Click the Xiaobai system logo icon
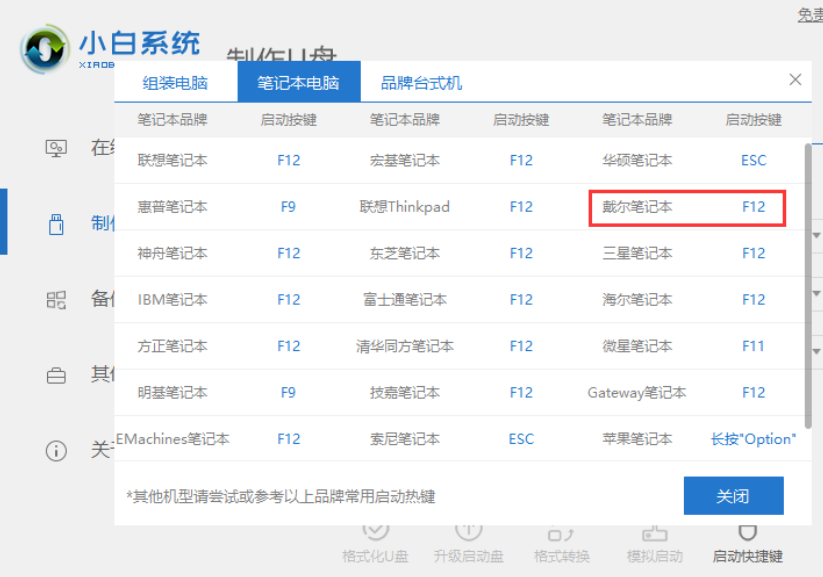The width and height of the screenshot is (823, 577). click(x=46, y=47)
